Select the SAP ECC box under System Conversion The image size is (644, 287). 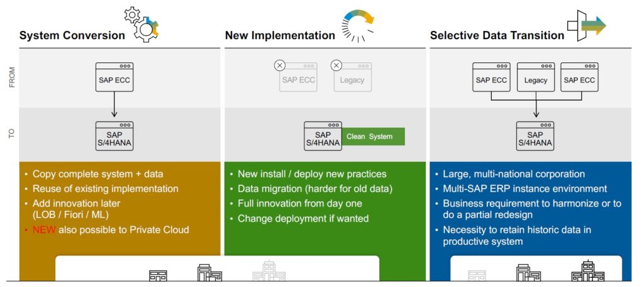coord(114,77)
